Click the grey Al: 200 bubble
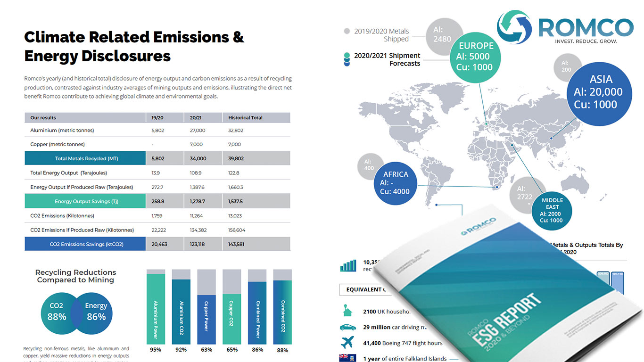The height and width of the screenshot is (362, 644). [566, 66]
